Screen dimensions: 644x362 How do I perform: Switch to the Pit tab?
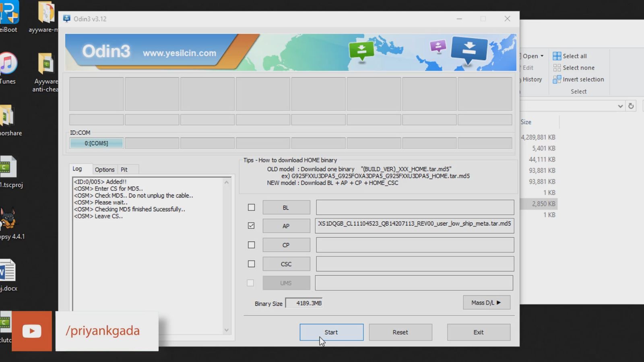coord(124,170)
